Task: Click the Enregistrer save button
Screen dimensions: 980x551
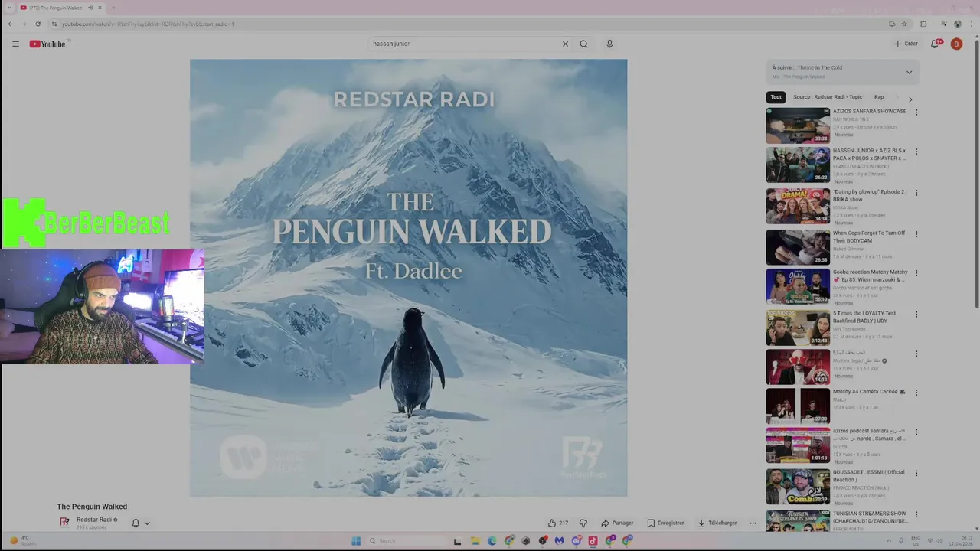Action: (665, 523)
